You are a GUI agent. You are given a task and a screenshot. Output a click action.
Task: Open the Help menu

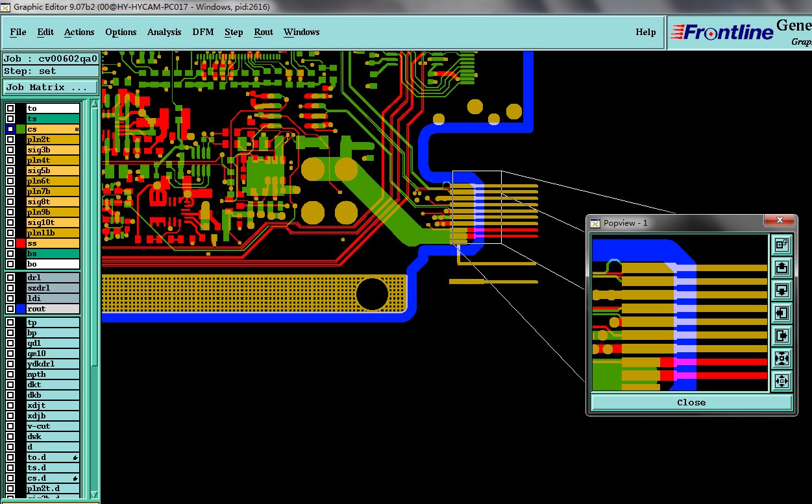coord(645,32)
